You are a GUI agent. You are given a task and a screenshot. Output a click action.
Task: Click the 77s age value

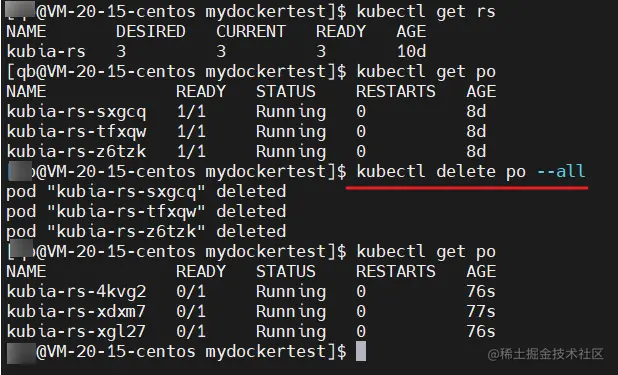[481, 312]
